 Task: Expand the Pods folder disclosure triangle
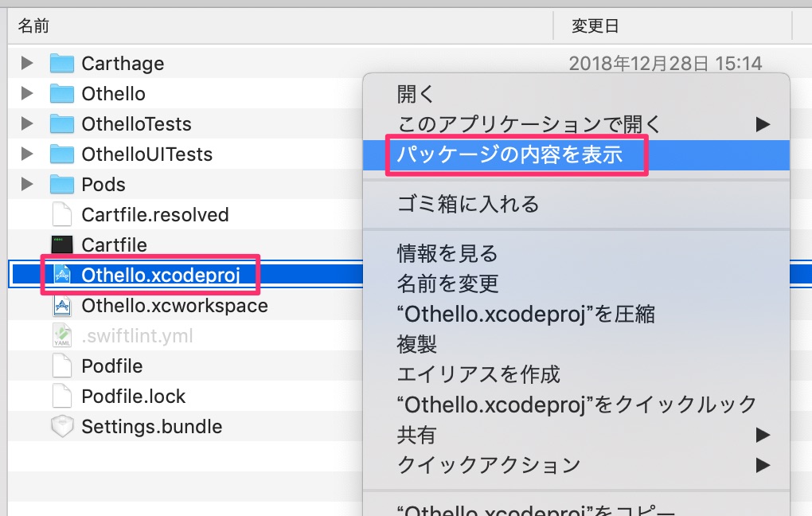tap(26, 184)
